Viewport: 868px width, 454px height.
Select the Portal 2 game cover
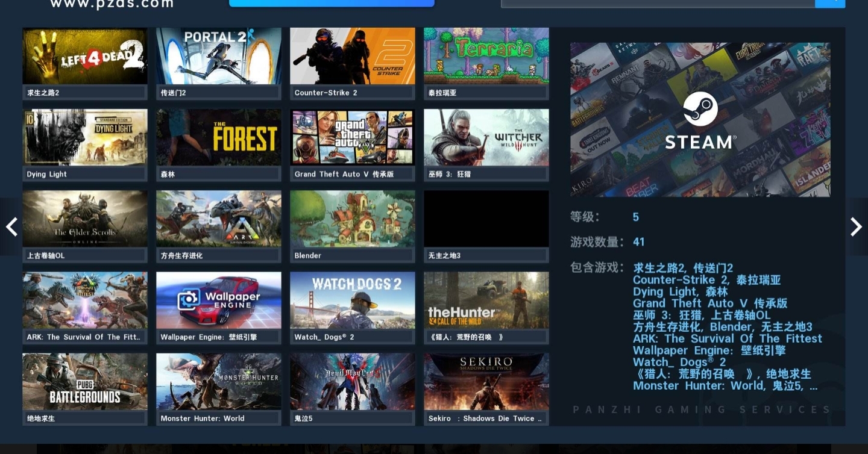219,56
